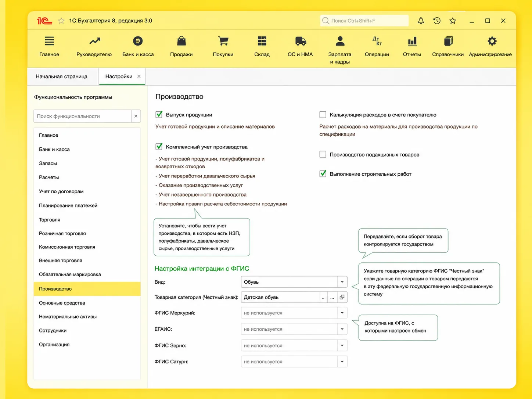Image resolution: width=532 pixels, height=399 pixels.
Task: Enable Производство подакцизных товаров checkbox
Action: [323, 154]
